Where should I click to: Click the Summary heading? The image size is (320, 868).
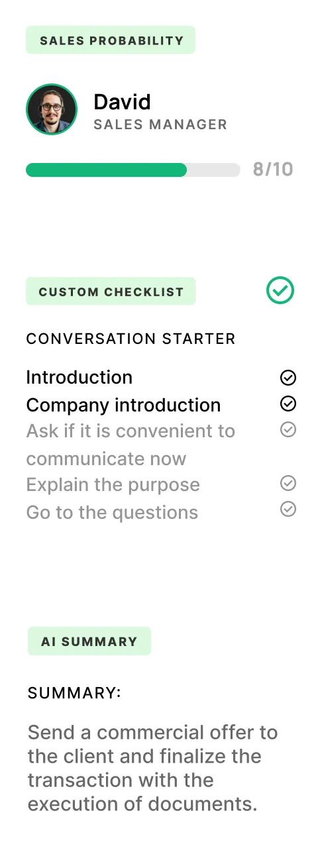74,693
